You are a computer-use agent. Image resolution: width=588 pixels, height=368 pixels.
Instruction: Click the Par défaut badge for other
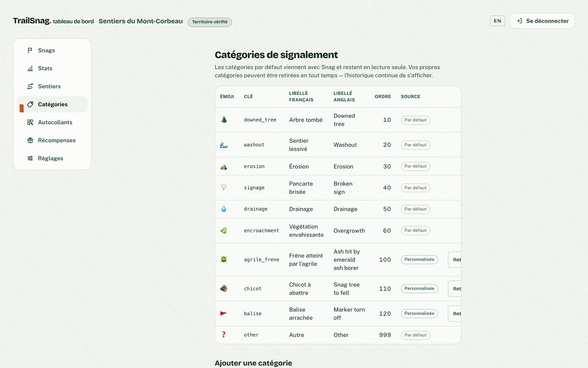click(x=415, y=335)
